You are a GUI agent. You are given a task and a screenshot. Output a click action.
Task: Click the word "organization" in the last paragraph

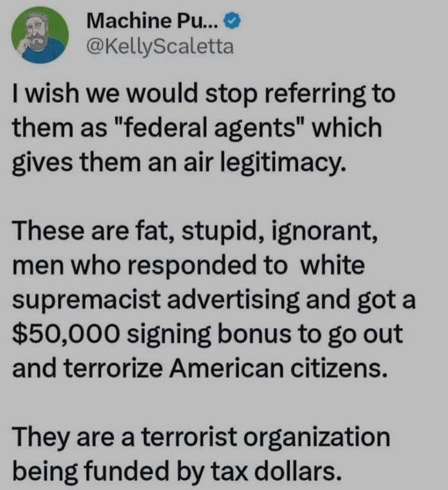317,437
